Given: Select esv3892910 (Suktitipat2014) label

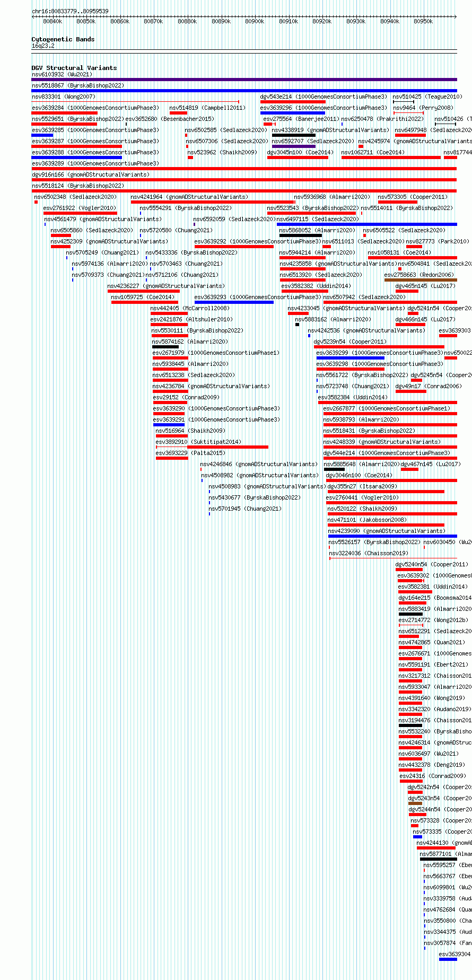Looking at the screenshot, I should pyautogui.click(x=198, y=442).
